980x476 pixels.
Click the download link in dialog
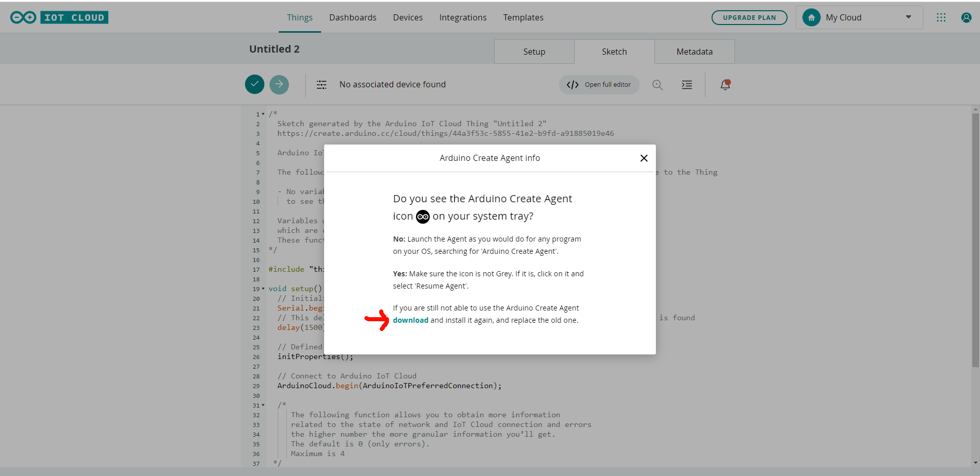410,320
